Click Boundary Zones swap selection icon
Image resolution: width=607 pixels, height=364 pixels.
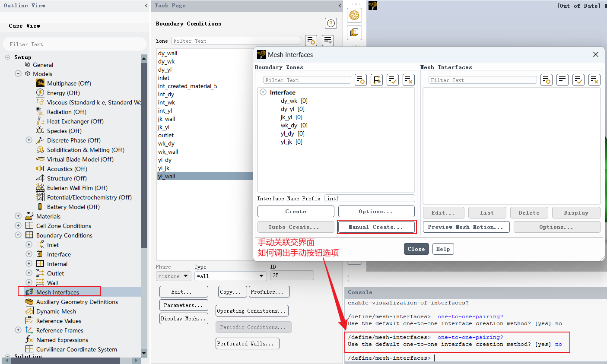377,80
